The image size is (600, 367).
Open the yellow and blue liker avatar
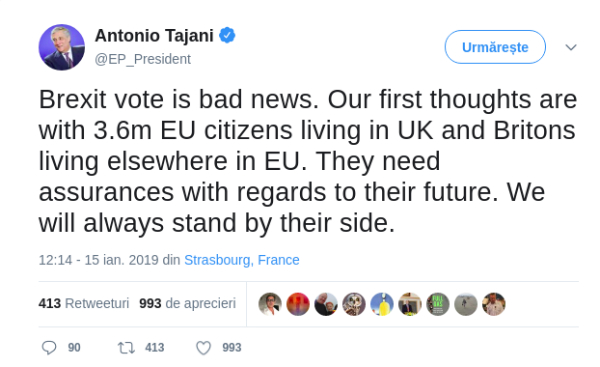382,304
